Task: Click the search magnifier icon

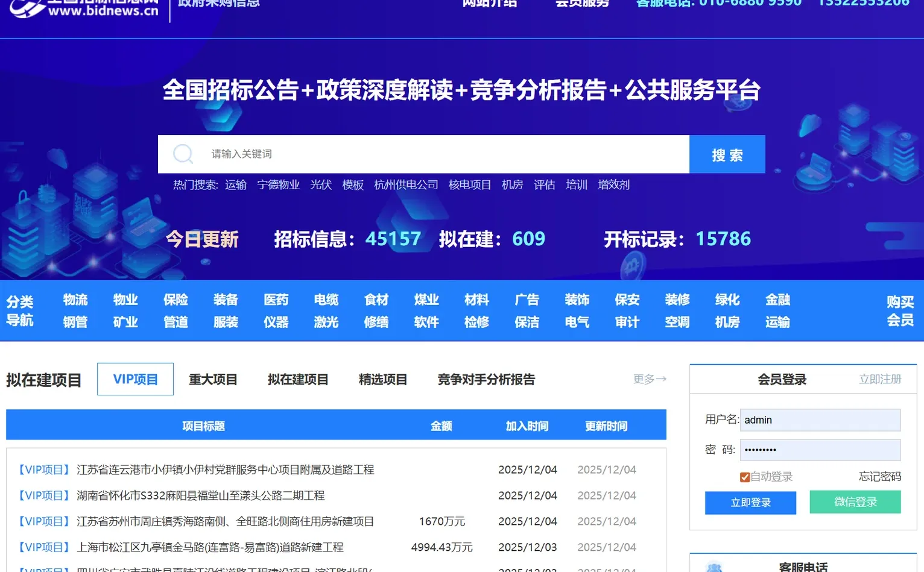Action: [183, 154]
